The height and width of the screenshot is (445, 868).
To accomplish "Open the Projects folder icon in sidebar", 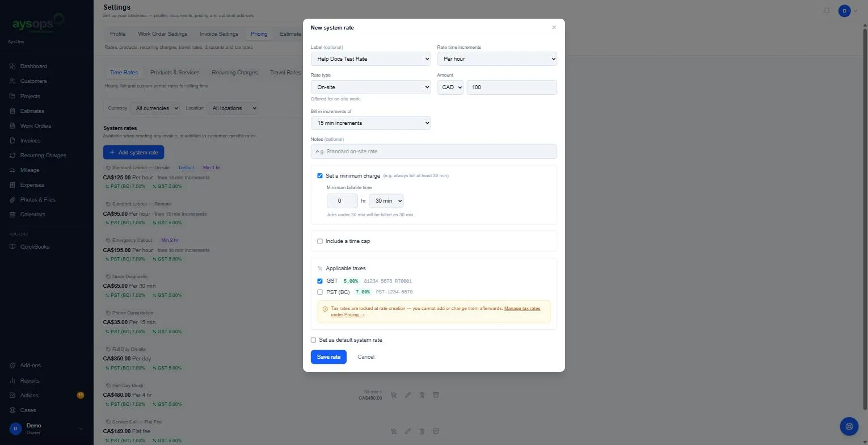I will [12, 96].
